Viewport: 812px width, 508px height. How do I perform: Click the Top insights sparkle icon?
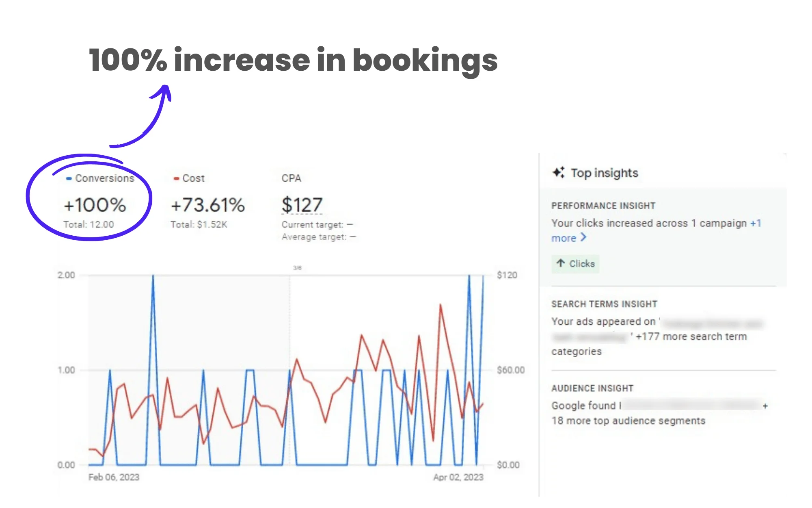(x=559, y=173)
